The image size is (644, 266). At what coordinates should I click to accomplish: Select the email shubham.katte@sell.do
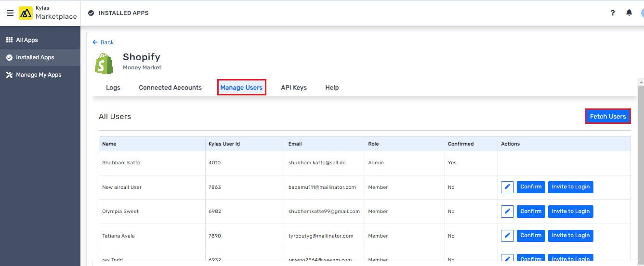pyautogui.click(x=317, y=163)
